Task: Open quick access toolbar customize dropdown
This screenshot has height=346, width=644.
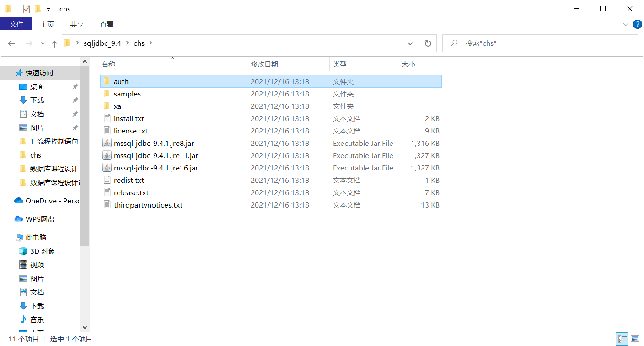Action: pyautogui.click(x=48, y=9)
